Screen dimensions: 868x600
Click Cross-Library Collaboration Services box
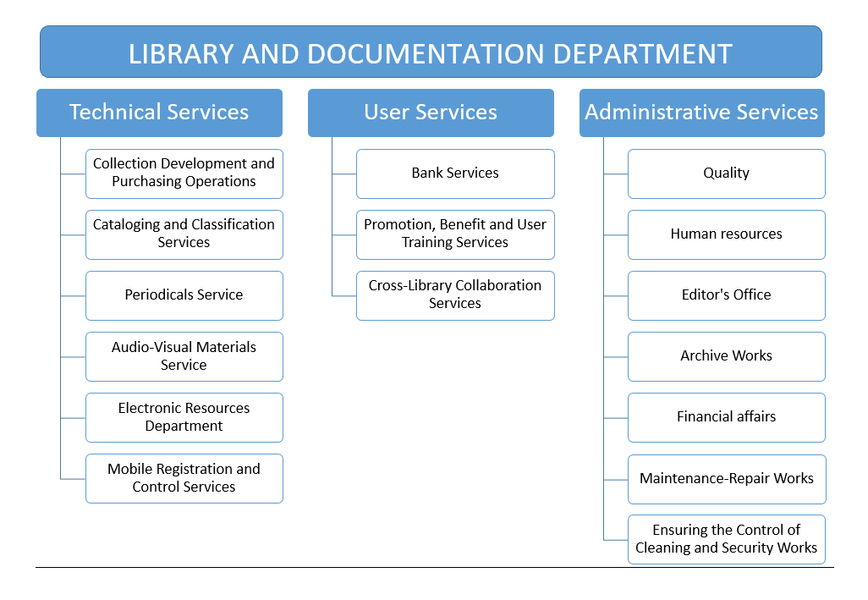(455, 294)
